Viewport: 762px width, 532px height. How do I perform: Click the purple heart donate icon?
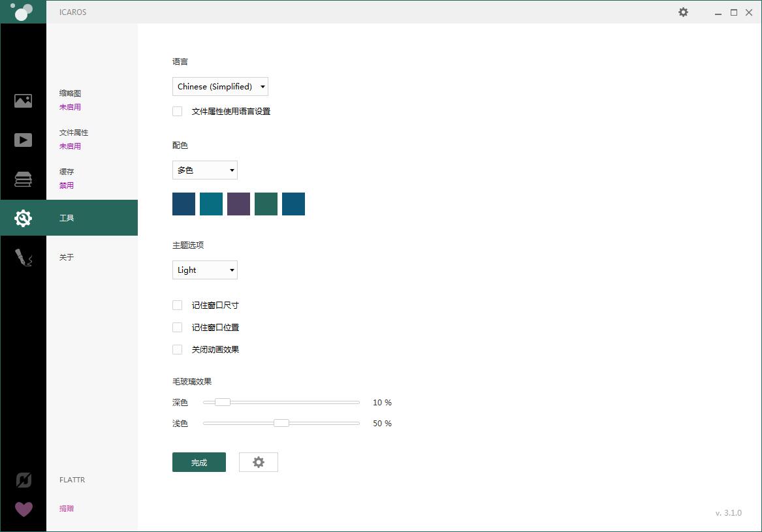click(24, 509)
